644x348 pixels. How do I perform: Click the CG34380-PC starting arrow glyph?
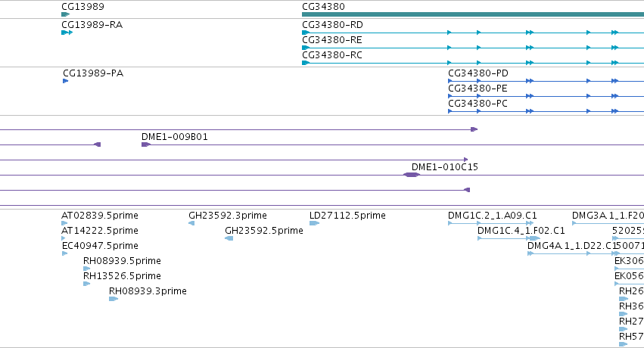pos(450,111)
